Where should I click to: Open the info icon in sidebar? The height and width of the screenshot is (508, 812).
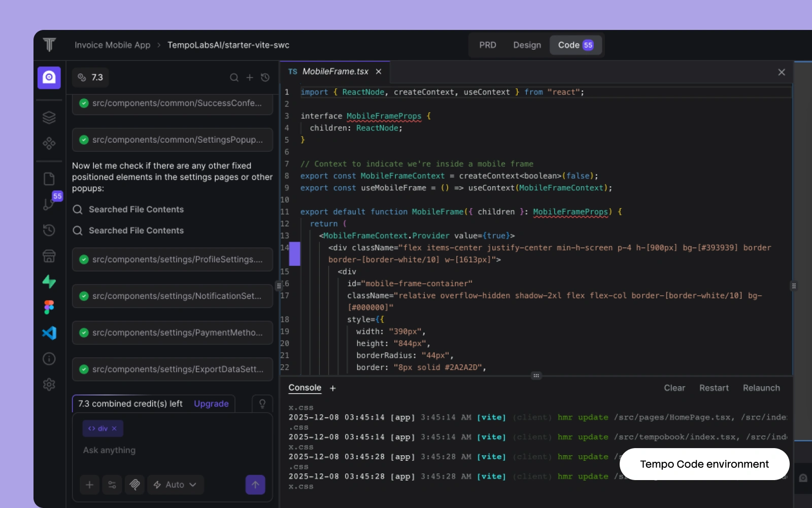49,359
